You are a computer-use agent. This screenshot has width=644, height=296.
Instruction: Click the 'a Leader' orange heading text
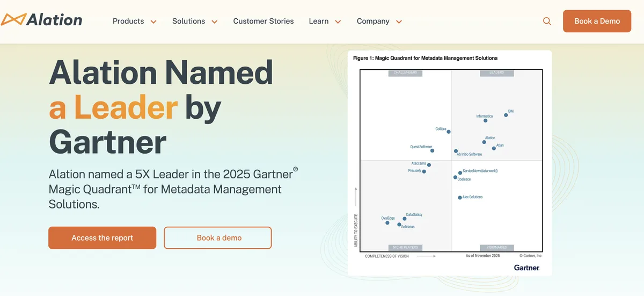(x=113, y=106)
